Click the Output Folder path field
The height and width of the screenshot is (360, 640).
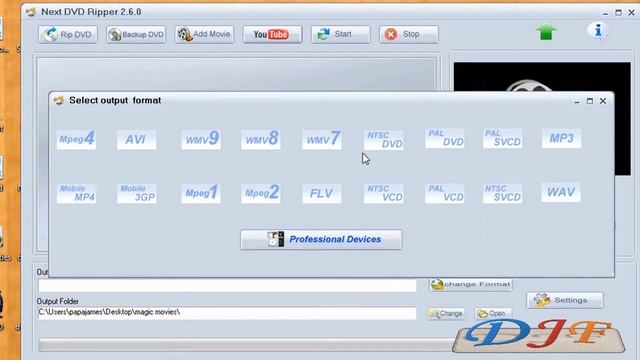tap(227, 313)
